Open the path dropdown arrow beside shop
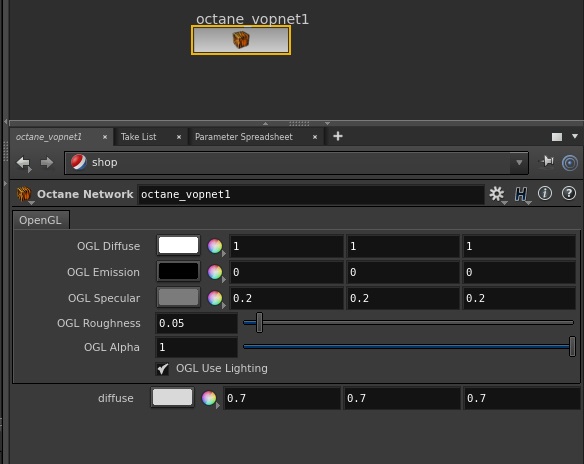The image size is (584, 464). tap(519, 163)
